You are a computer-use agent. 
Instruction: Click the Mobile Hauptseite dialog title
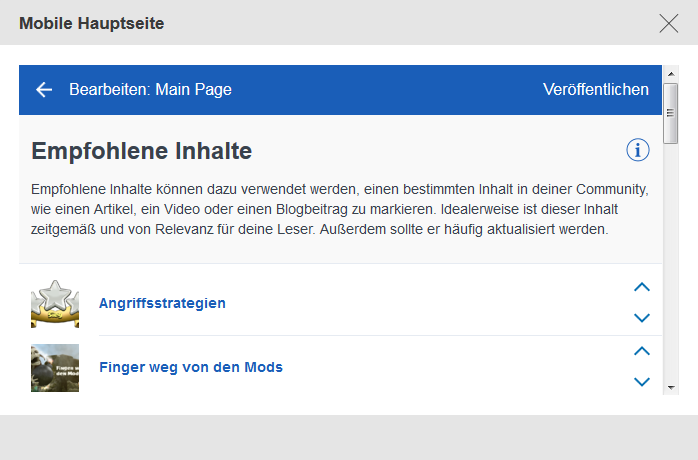click(x=92, y=23)
